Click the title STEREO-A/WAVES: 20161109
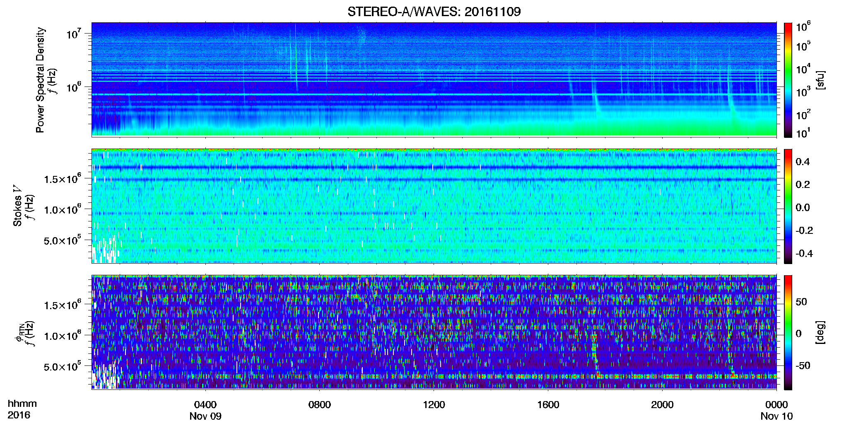This screenshot has height=447, width=868. click(x=434, y=12)
